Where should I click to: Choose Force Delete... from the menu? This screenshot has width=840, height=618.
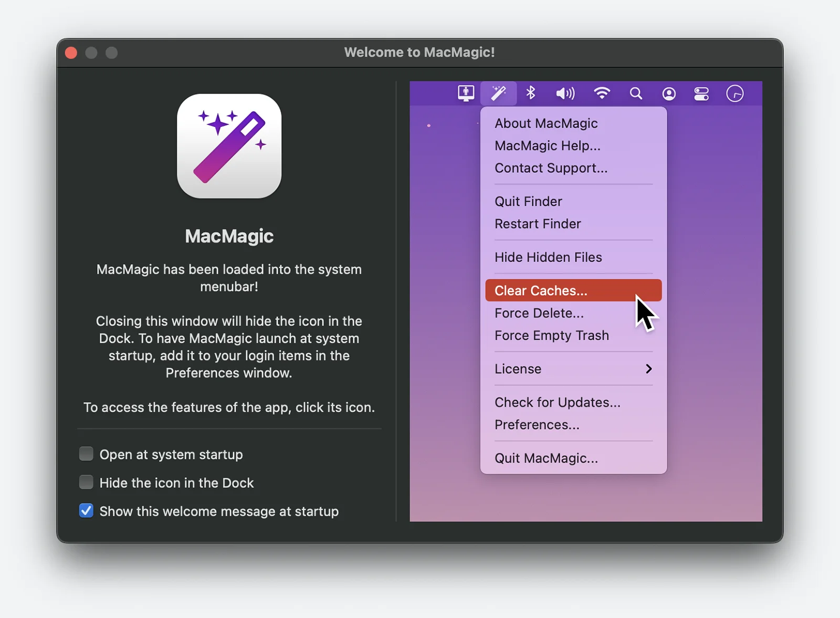(x=573, y=313)
